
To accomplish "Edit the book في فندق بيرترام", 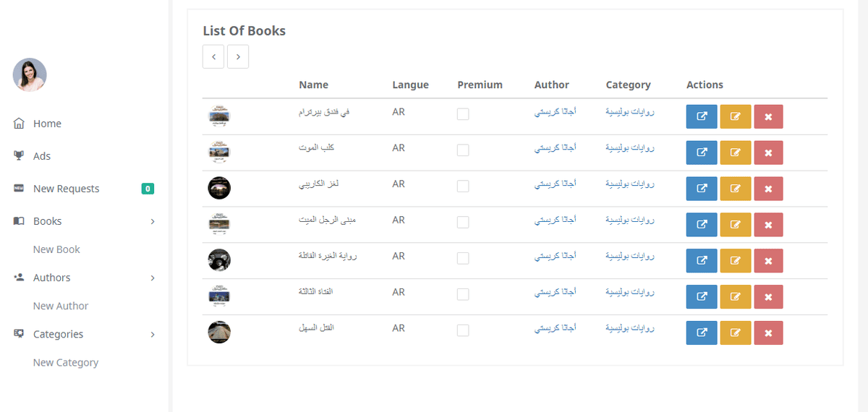I will [736, 116].
